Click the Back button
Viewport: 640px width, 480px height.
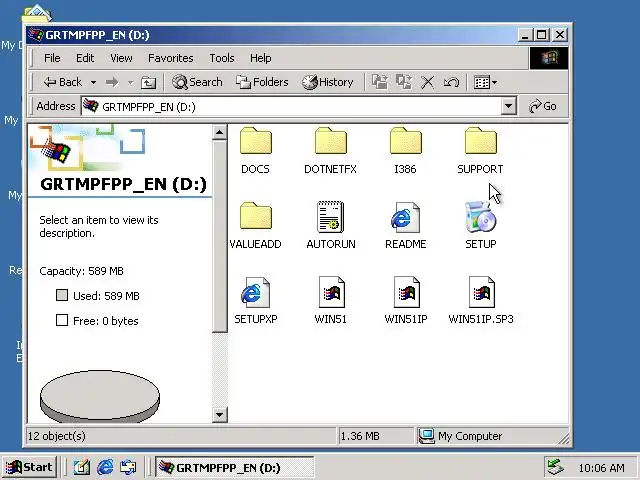pos(62,82)
